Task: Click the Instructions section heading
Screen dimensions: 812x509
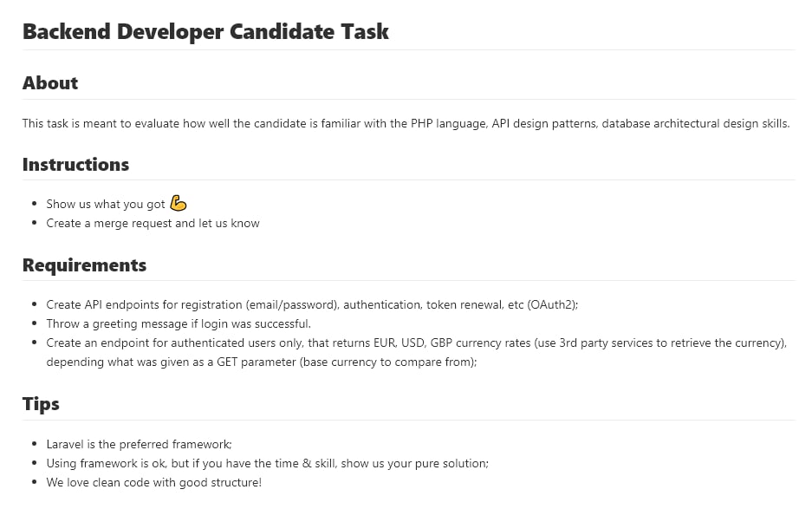Action: tap(75, 164)
